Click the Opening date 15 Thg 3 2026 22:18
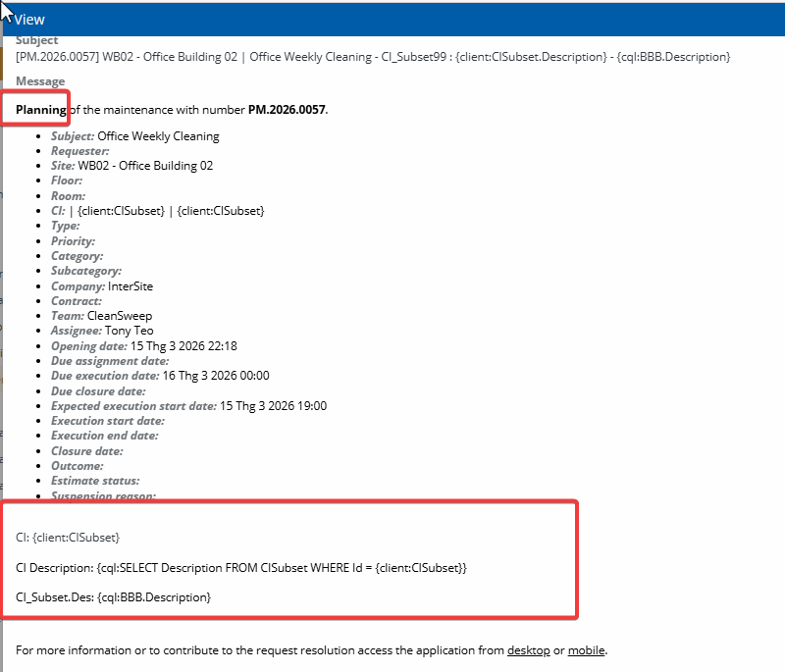 coord(143,346)
